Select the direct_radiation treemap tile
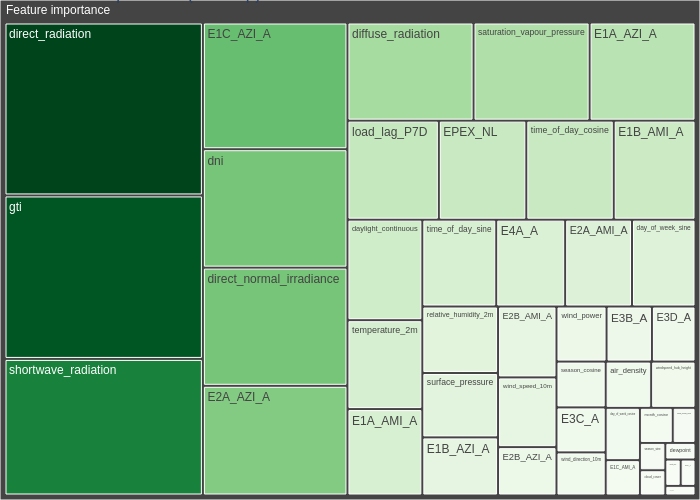 (x=104, y=109)
